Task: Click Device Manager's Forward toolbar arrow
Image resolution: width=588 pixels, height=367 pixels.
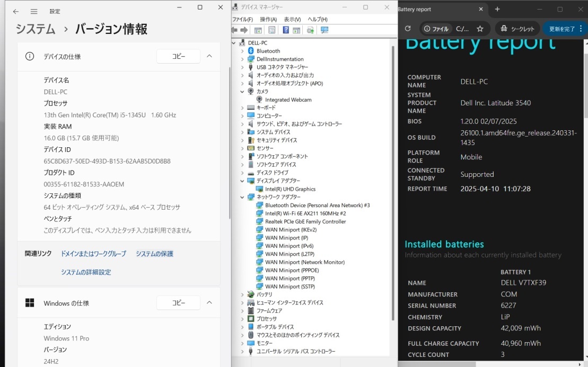Action: coord(244,30)
